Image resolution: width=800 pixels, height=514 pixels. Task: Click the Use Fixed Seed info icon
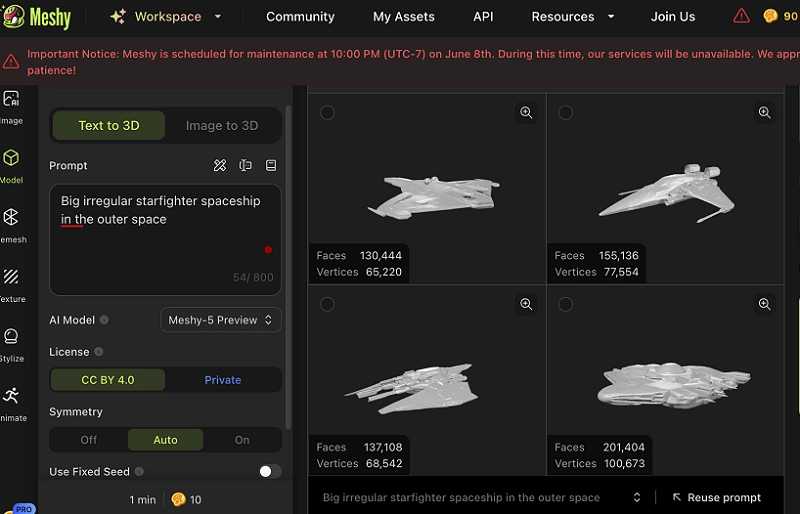click(139, 472)
